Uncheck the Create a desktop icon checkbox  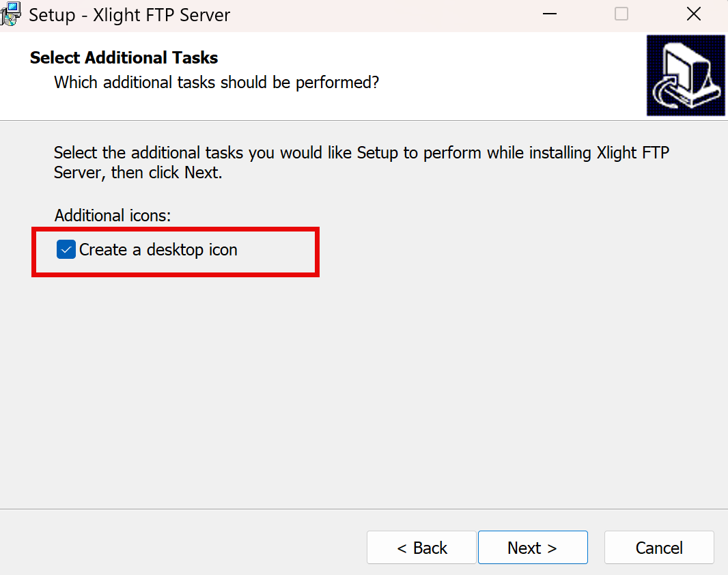point(66,250)
